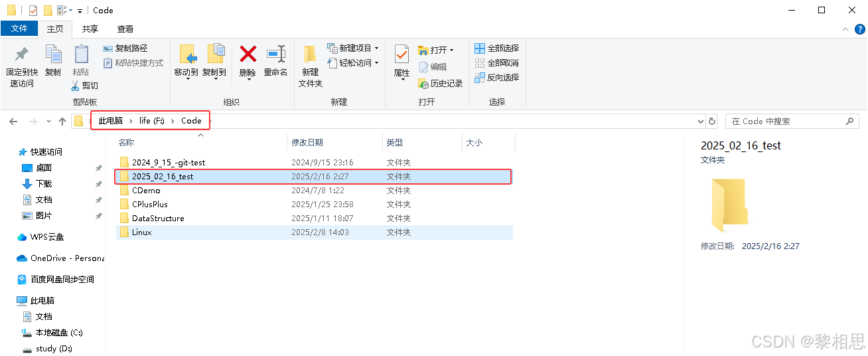Click 全部选择 select all

click(497, 48)
